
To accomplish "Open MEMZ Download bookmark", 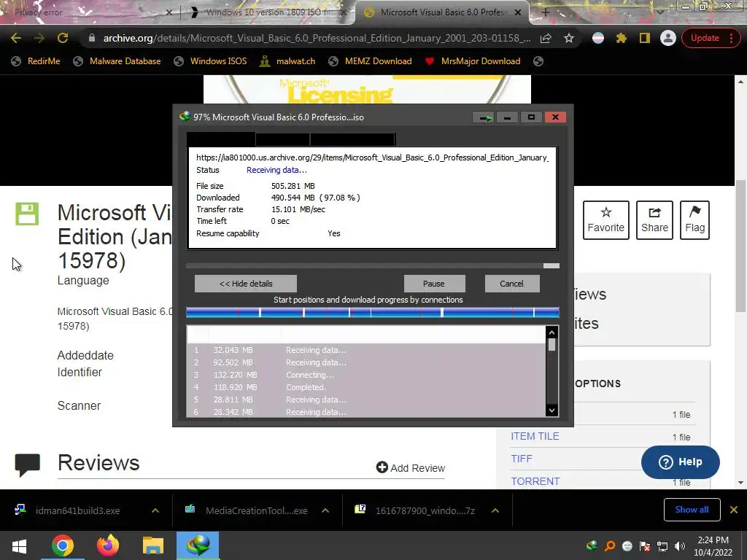I will click(370, 61).
